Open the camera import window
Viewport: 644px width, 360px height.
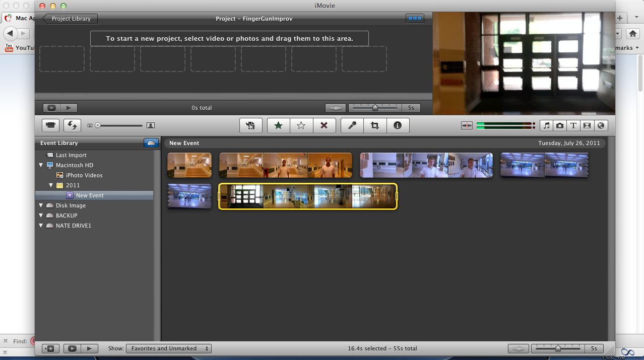click(50, 125)
